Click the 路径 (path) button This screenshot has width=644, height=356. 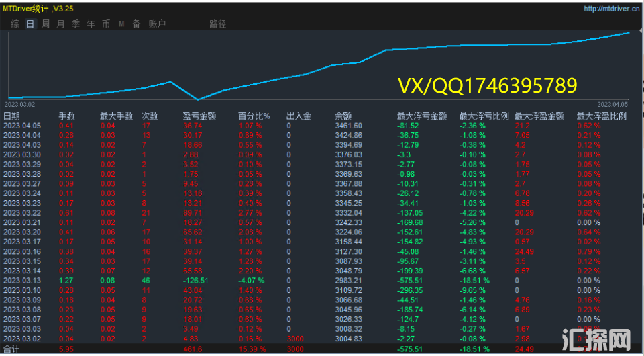point(218,24)
